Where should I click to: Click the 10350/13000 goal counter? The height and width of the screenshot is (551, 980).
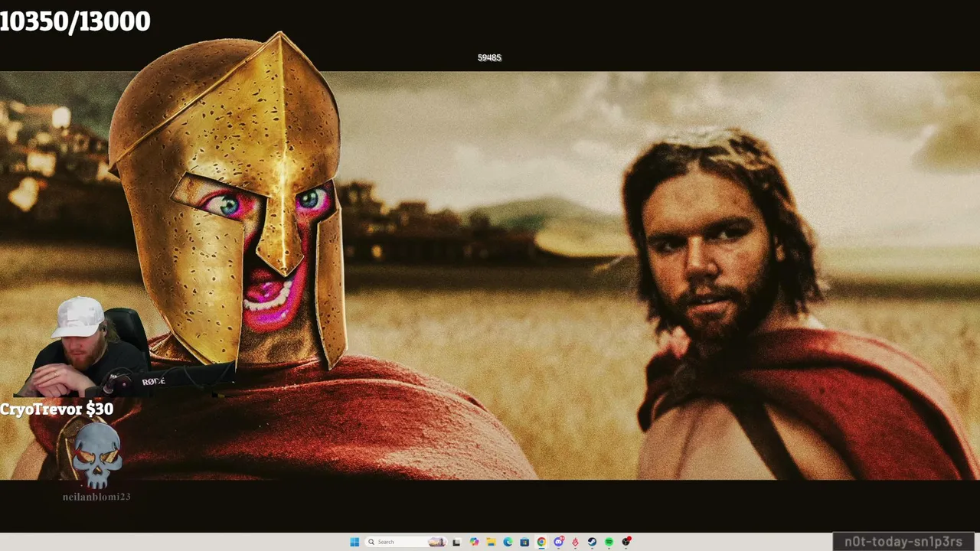(75, 21)
